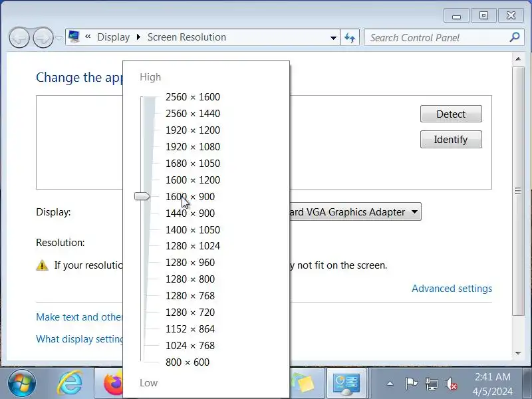Click the Control Panel address bar icon
The image size is (532, 399).
[74, 37]
